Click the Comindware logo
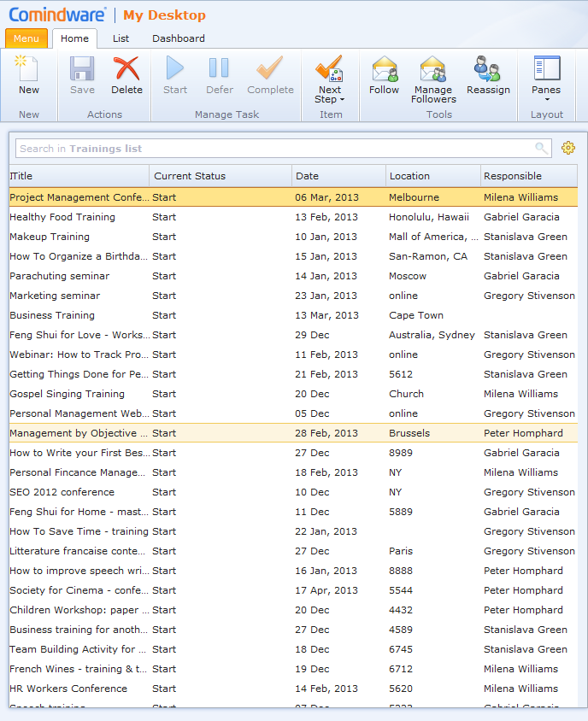588x721 pixels. click(x=57, y=15)
